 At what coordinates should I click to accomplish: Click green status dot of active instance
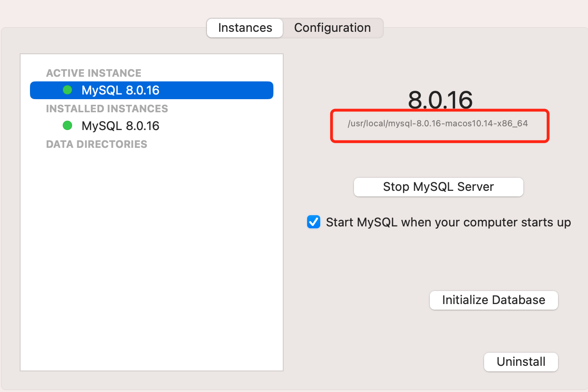(x=67, y=90)
